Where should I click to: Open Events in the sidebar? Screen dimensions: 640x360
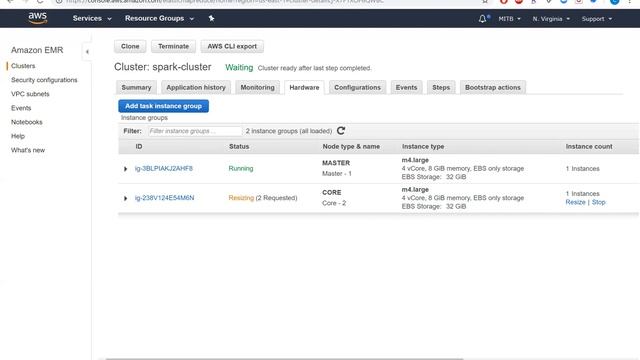click(21, 108)
